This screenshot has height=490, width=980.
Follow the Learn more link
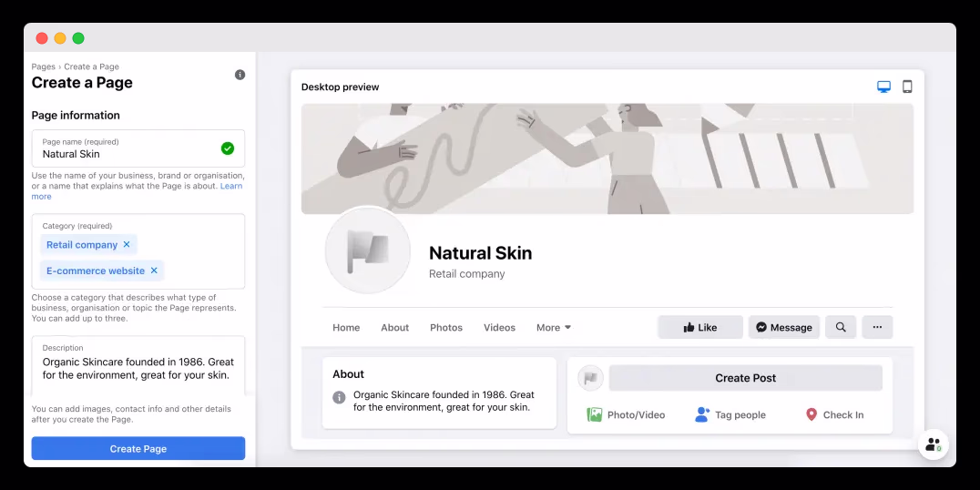pyautogui.click(x=137, y=191)
